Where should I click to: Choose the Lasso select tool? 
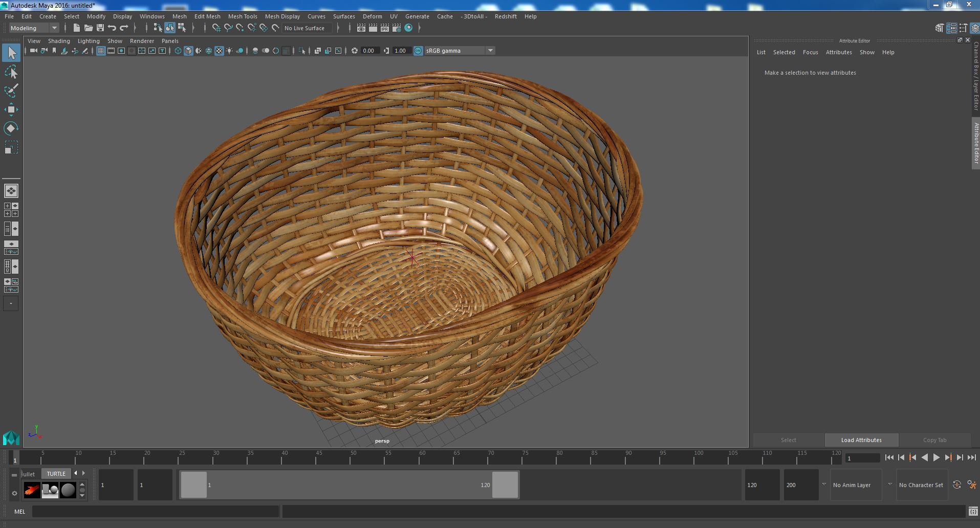pos(11,72)
